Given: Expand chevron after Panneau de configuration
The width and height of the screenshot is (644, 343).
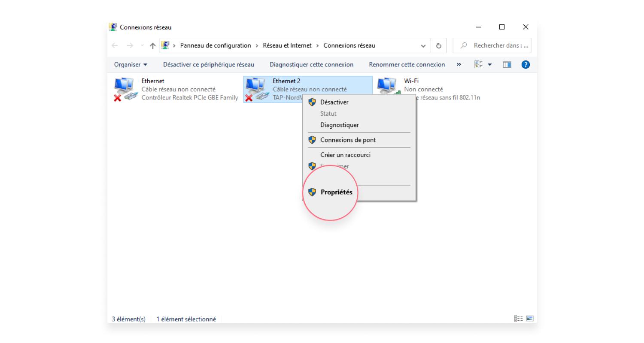Looking at the screenshot, I should pos(257,45).
